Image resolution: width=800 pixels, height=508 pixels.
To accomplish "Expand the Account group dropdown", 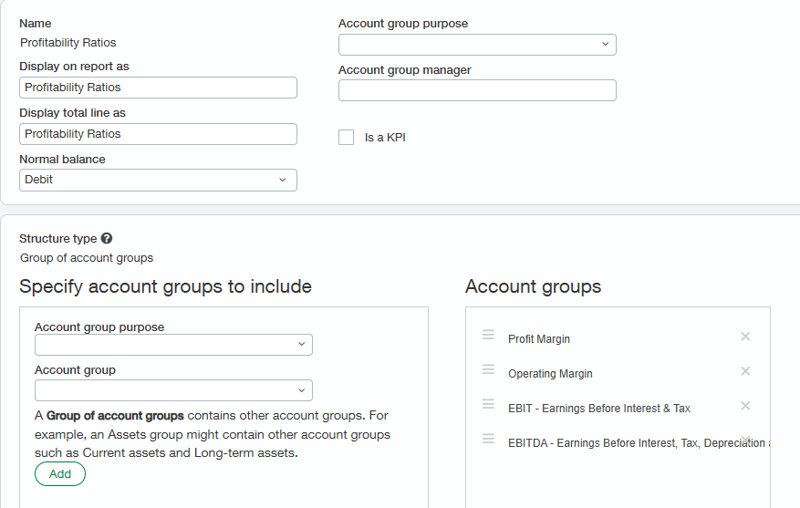I will click(x=173, y=390).
